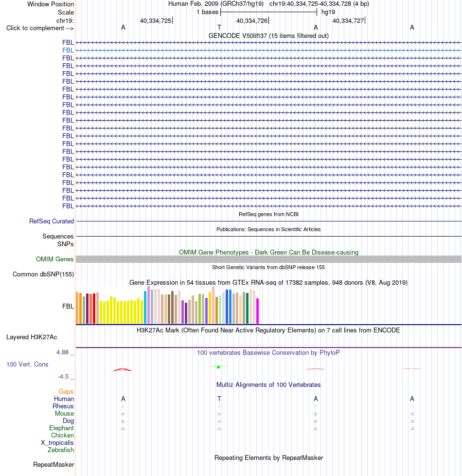This screenshot has height=476, width=462.
Task: Click the Mouse species label
Action: (x=64, y=414)
